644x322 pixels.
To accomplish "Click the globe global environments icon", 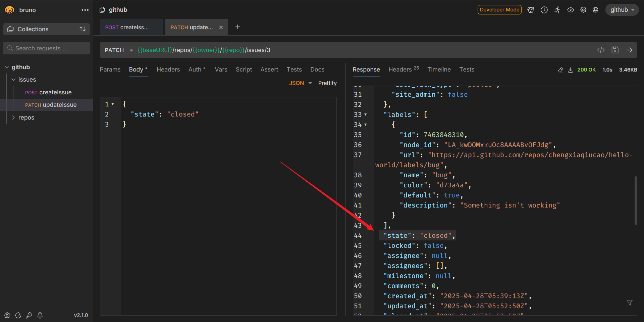I will tap(595, 10).
